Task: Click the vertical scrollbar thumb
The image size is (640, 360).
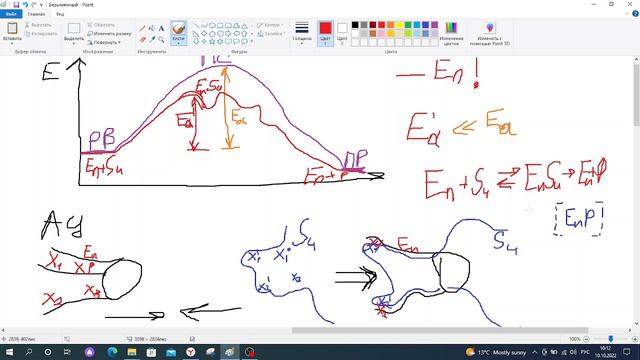Action: pyautogui.click(x=636, y=95)
